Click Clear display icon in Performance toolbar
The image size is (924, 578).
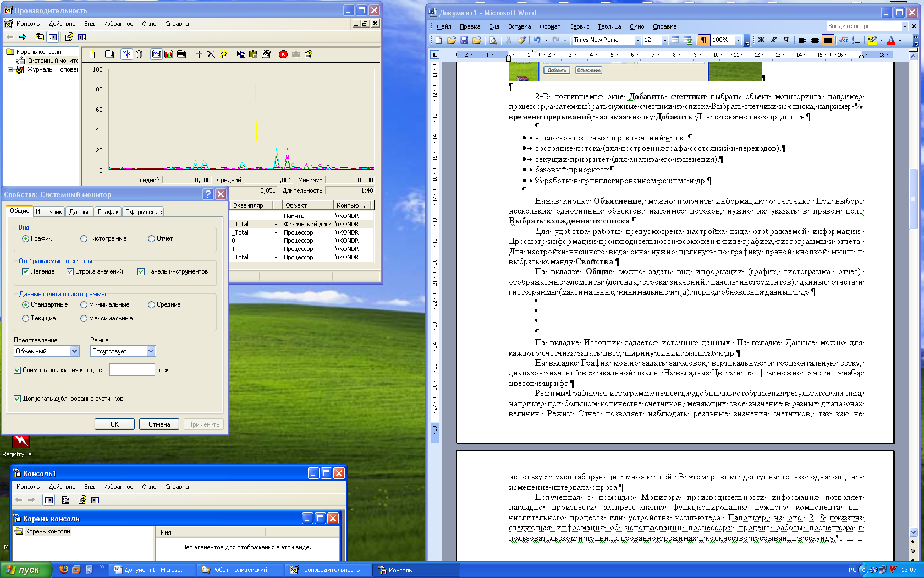[x=109, y=54]
